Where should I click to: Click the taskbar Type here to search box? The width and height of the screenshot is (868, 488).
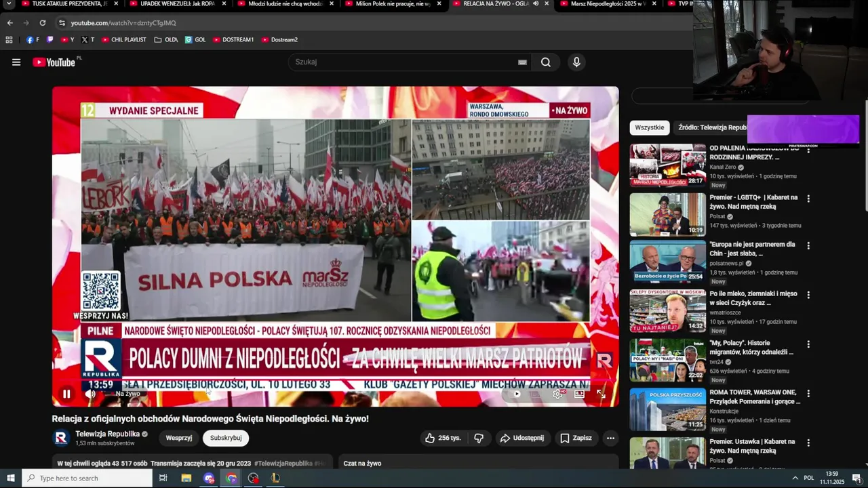(x=87, y=478)
